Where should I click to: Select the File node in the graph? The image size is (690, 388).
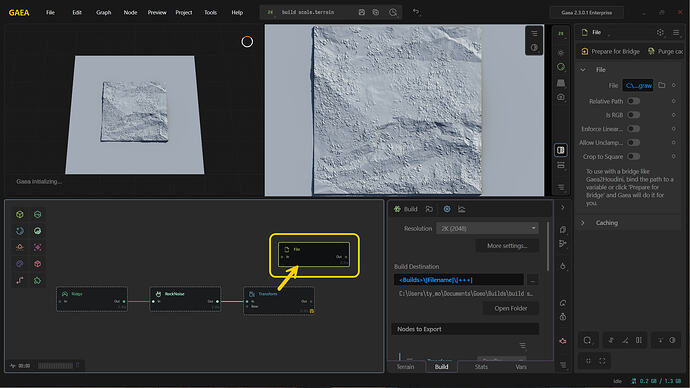314,254
